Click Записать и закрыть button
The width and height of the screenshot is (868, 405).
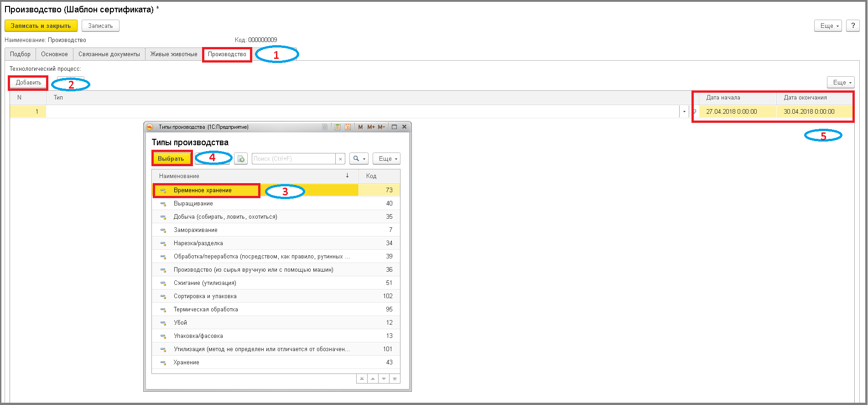(41, 26)
